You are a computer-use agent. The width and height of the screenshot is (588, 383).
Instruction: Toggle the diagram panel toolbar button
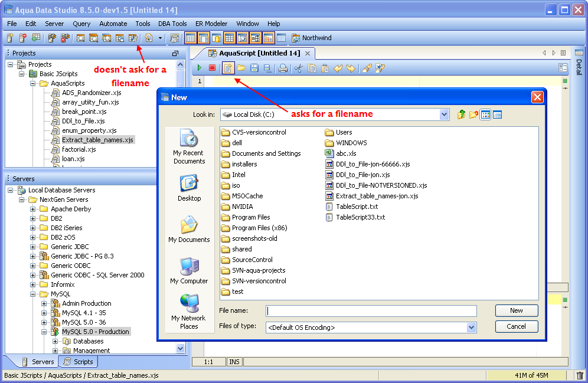point(255,38)
